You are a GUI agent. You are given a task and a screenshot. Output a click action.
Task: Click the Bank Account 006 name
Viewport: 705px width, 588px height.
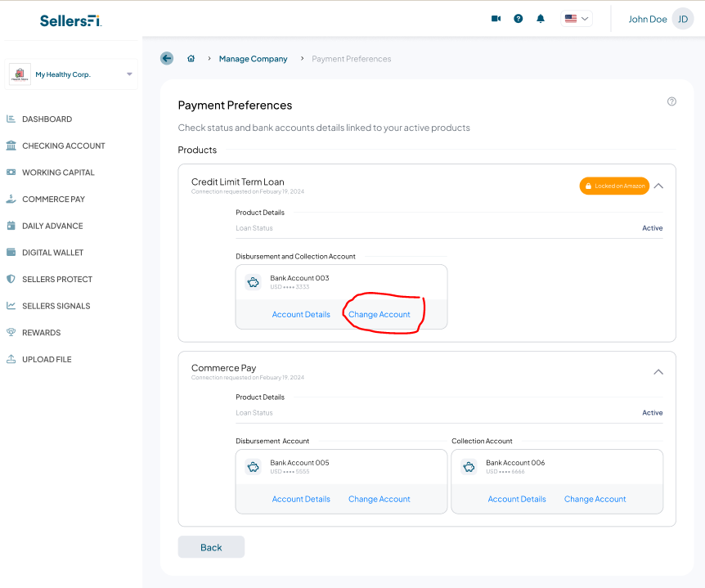[515, 463]
